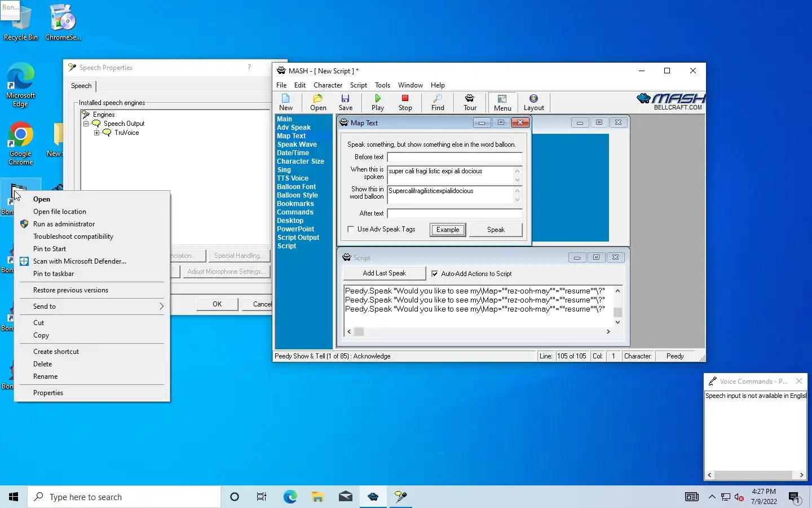Open the Window menu in MASH
The height and width of the screenshot is (508, 812).
pyautogui.click(x=411, y=85)
